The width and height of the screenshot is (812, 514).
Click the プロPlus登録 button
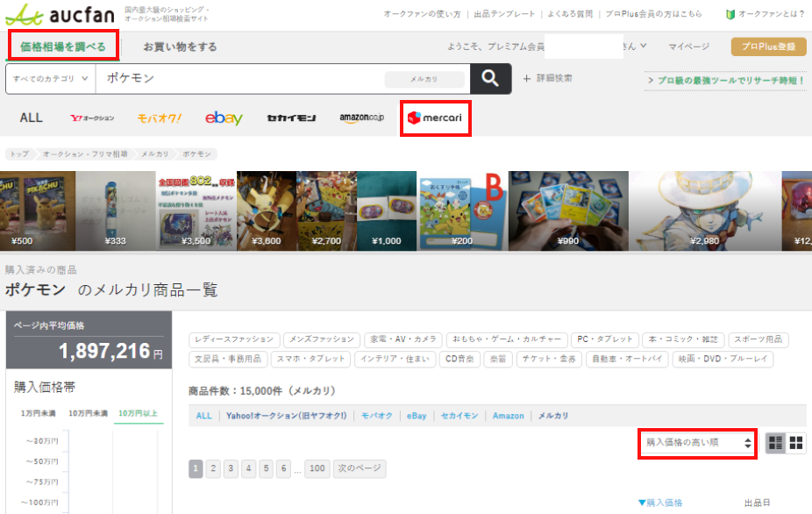768,46
